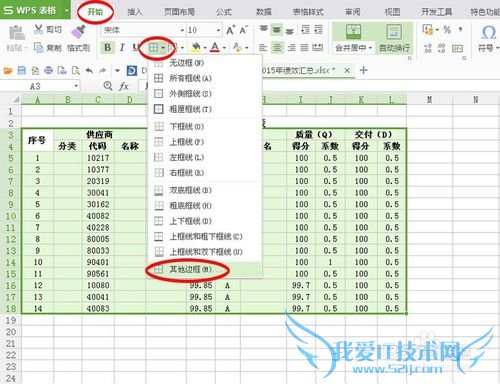Select row 20 header

coord(11,332)
